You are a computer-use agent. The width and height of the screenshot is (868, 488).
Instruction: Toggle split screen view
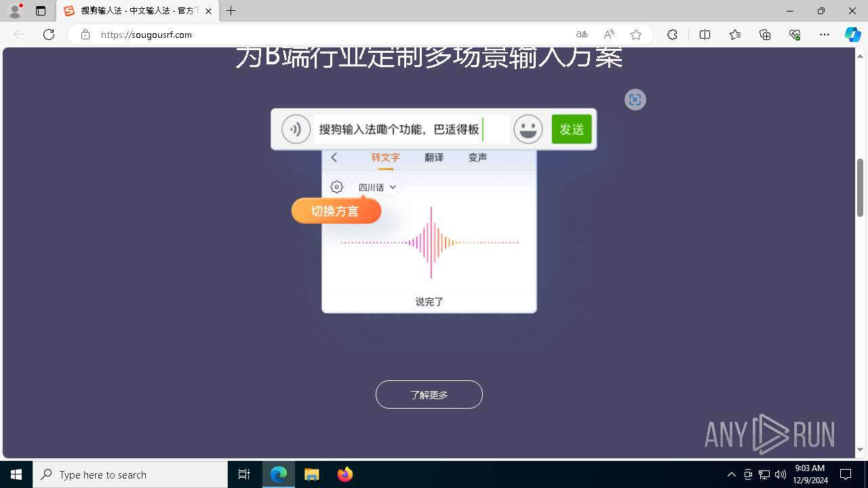pos(705,35)
